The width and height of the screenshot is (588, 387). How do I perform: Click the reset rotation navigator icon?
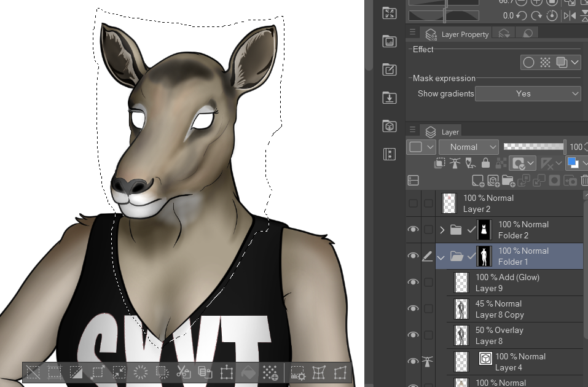click(x=552, y=16)
